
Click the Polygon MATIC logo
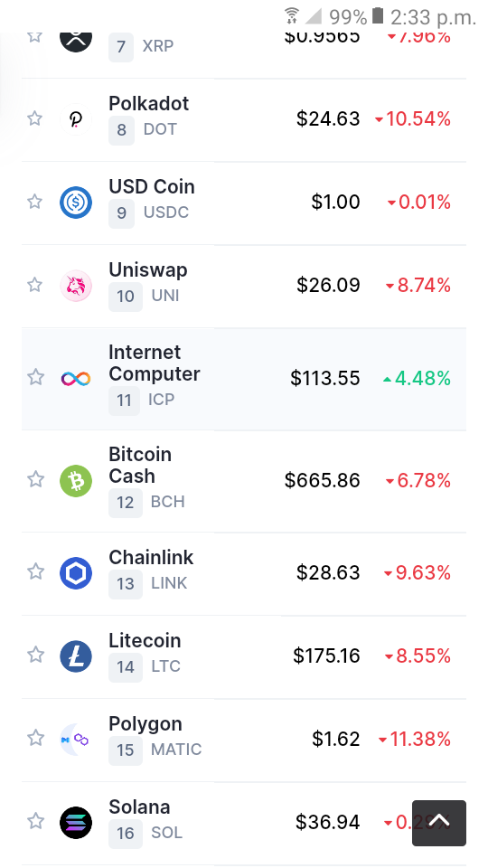click(76, 739)
